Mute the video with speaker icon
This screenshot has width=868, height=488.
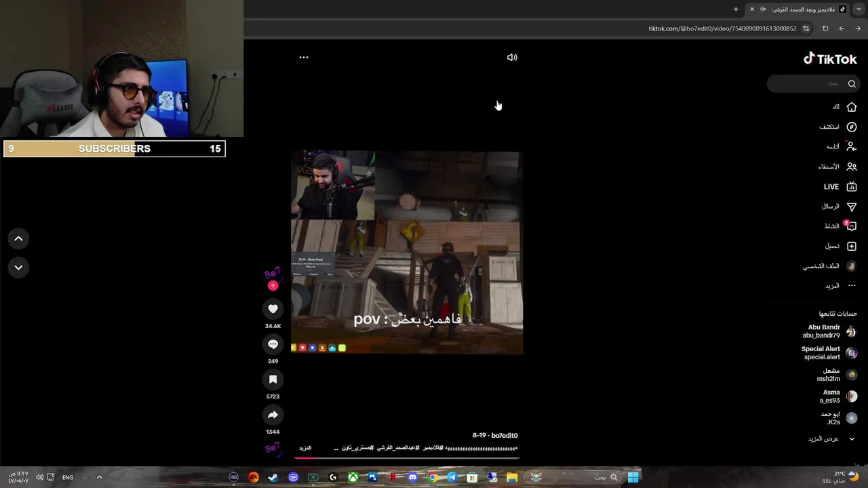tap(512, 58)
